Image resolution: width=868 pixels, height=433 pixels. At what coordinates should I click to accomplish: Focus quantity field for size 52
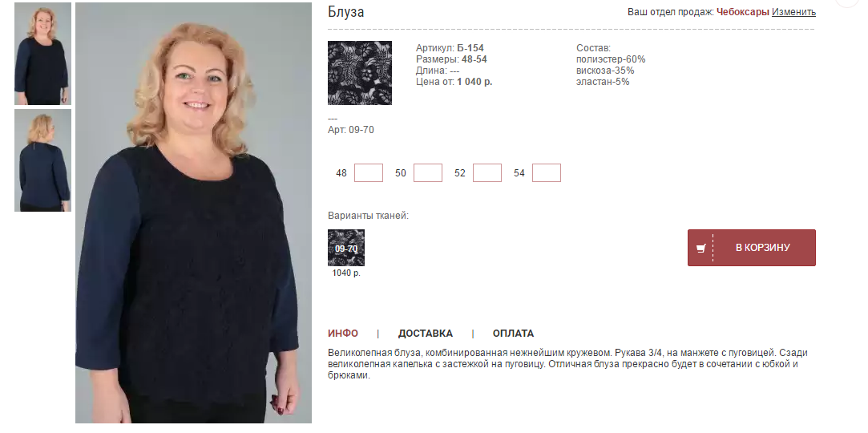coord(486,172)
